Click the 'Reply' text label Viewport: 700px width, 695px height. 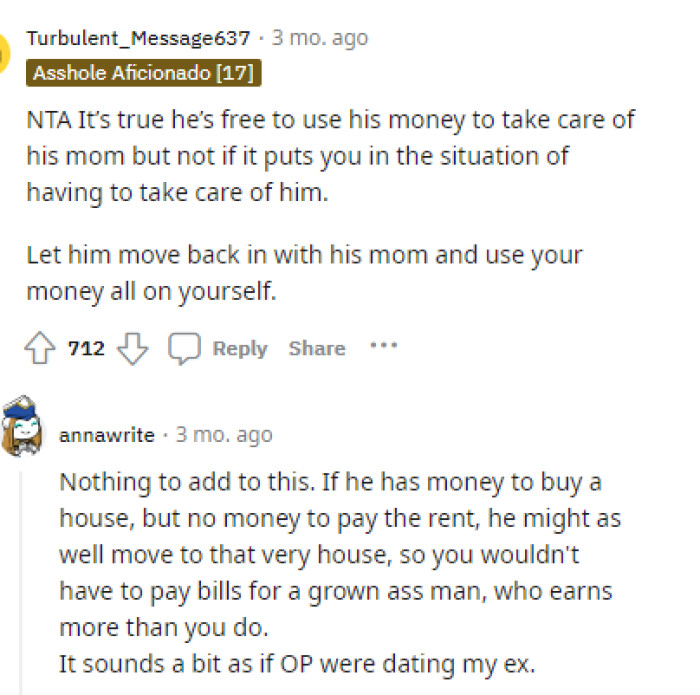click(239, 349)
